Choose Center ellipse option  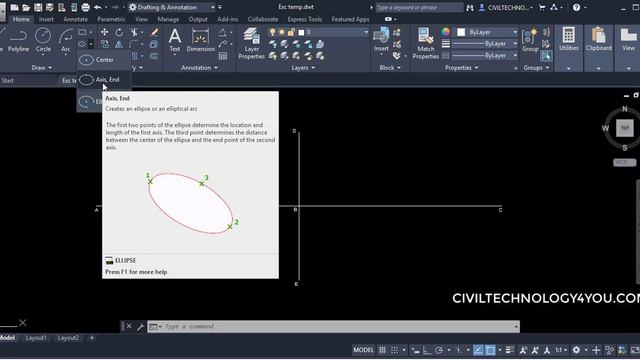pos(104,60)
